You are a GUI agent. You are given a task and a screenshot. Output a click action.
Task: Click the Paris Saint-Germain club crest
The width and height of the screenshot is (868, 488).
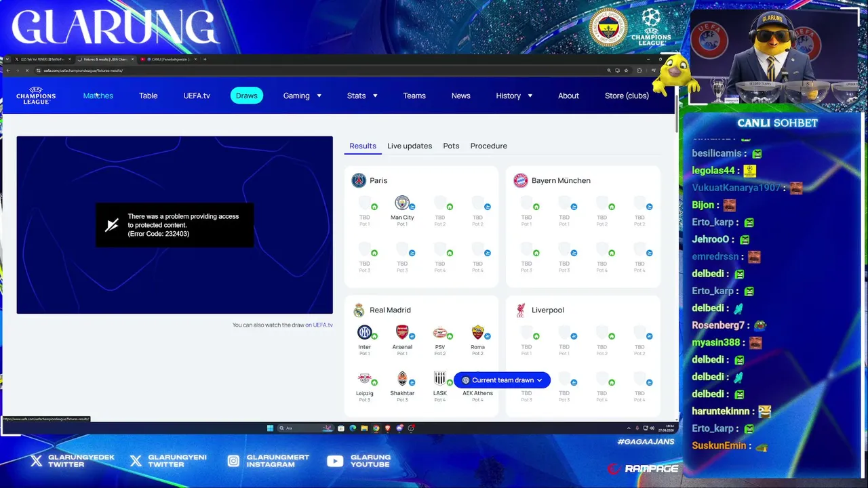[x=359, y=180]
